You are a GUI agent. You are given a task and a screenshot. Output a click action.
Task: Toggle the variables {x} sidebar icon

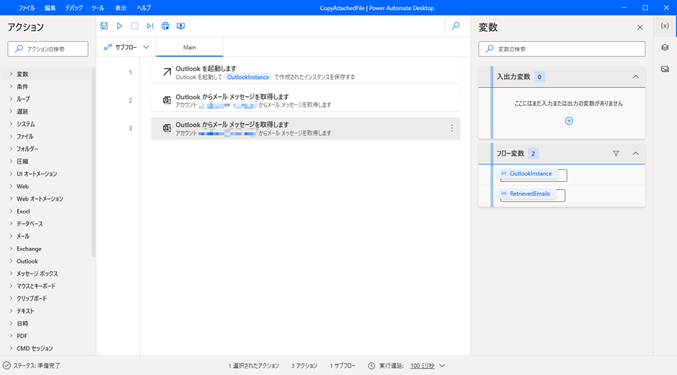[x=665, y=26]
